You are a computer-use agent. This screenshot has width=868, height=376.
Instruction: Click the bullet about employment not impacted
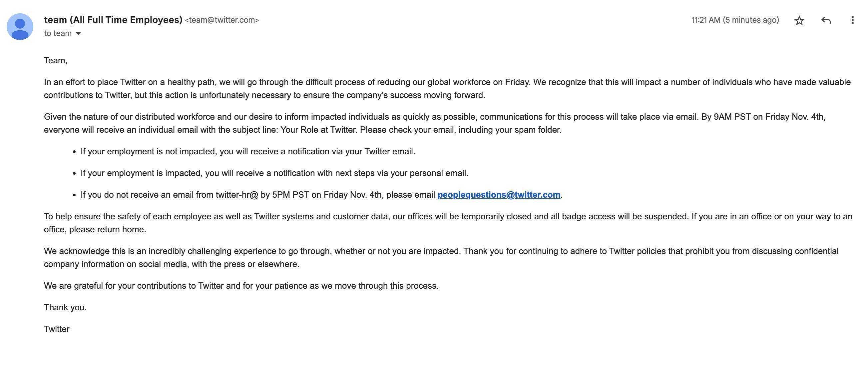tap(248, 152)
